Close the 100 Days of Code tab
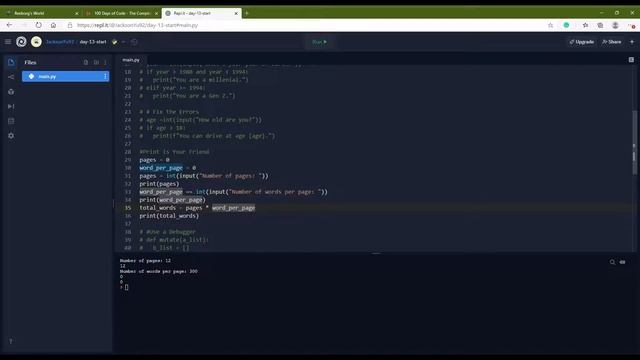This screenshot has height=360, width=640. point(156,13)
